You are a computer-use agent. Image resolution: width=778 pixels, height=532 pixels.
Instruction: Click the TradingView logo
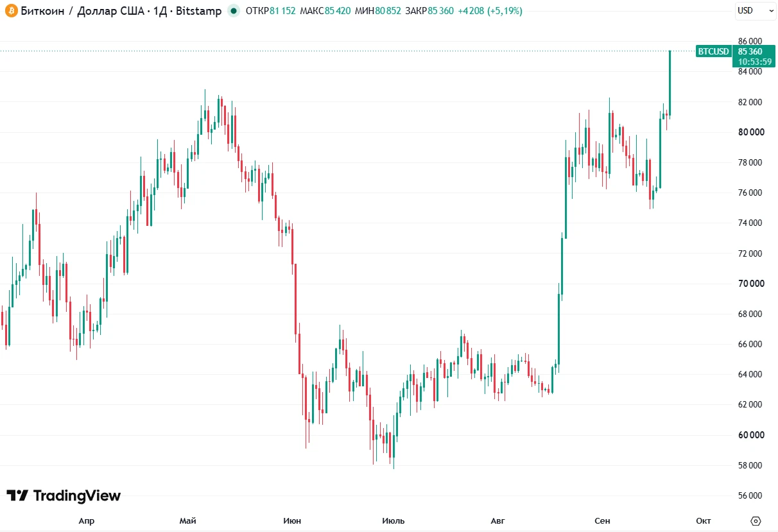click(64, 495)
